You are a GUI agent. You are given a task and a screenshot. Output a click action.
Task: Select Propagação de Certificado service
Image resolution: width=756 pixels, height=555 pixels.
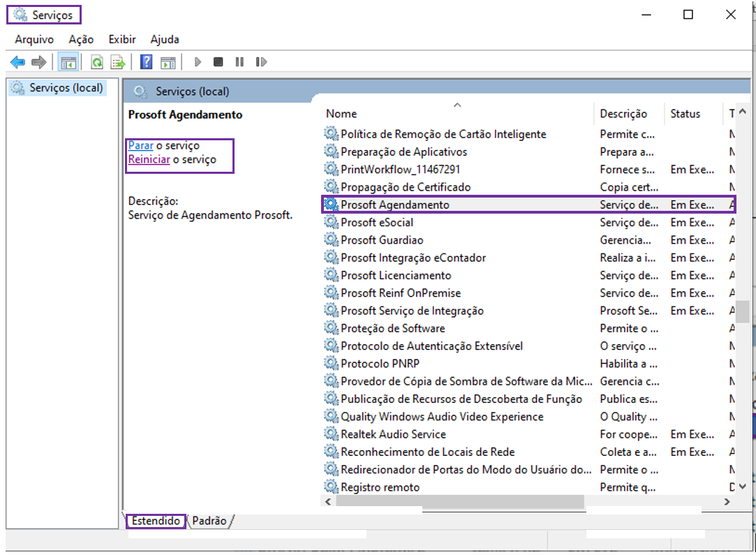[x=529, y=187]
